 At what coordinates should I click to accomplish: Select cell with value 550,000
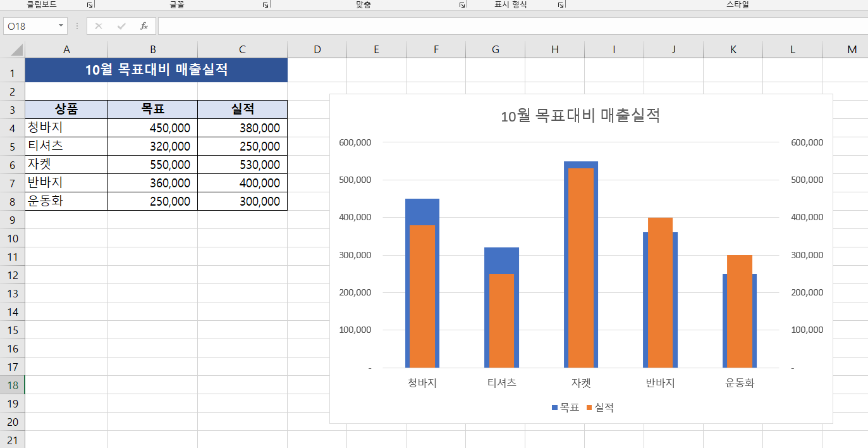tap(152, 165)
